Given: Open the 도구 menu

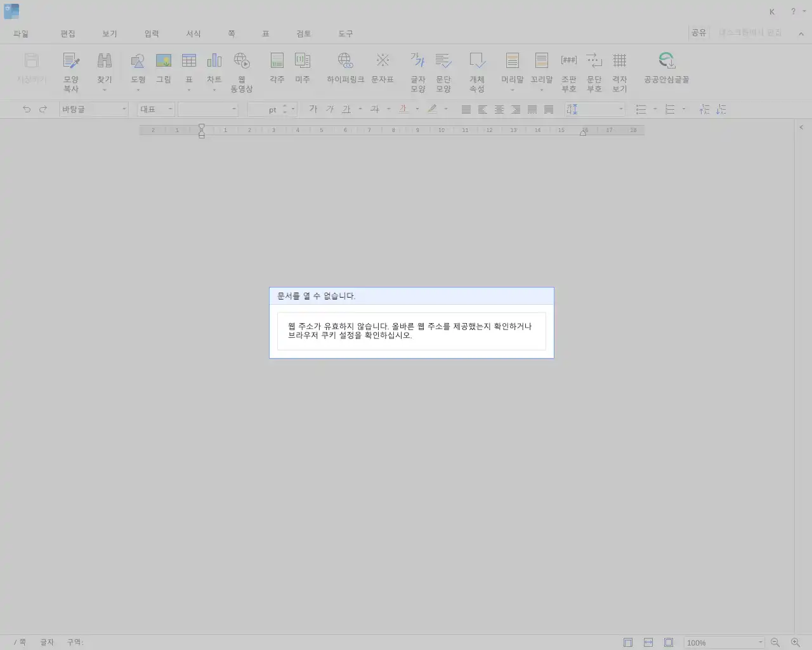Looking at the screenshot, I should [x=346, y=34].
